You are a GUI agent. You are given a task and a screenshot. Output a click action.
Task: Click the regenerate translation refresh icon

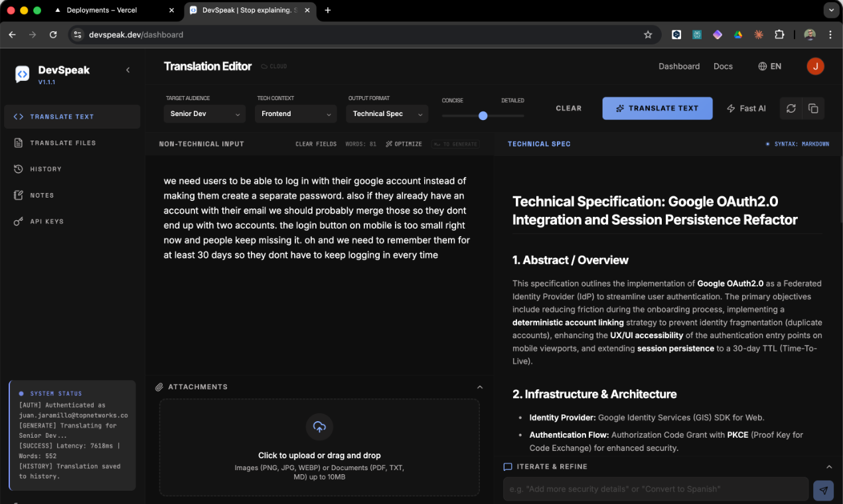coord(791,108)
